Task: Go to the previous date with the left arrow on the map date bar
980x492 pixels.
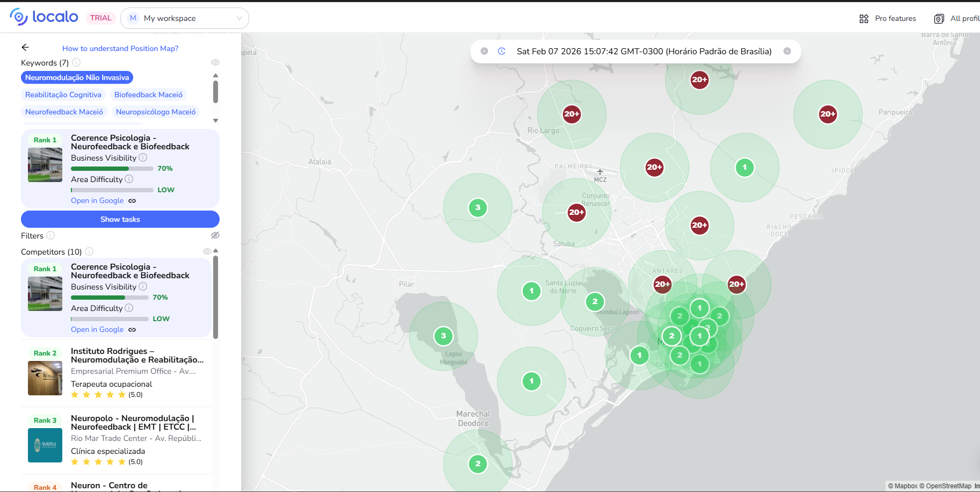Action: pyautogui.click(x=484, y=51)
